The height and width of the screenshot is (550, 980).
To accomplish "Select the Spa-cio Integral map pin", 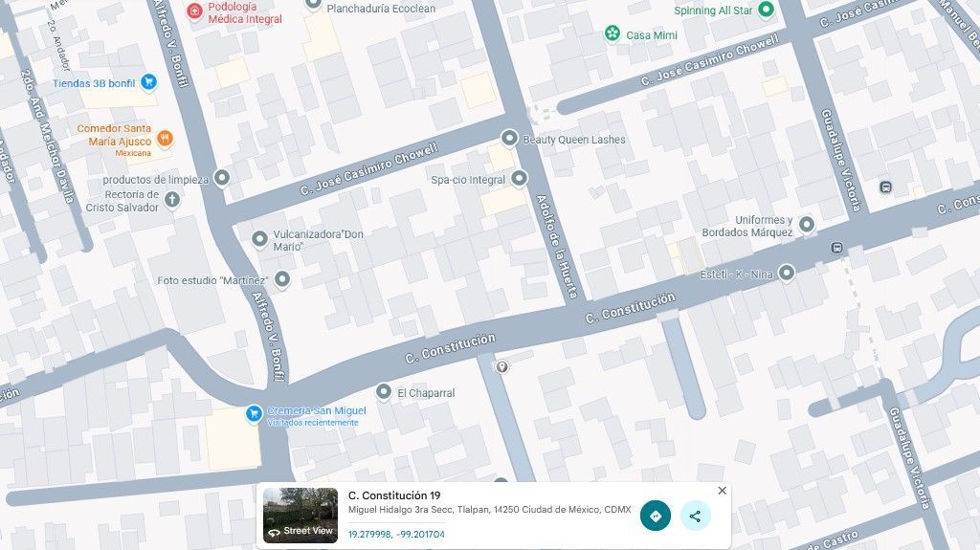I will [519, 179].
